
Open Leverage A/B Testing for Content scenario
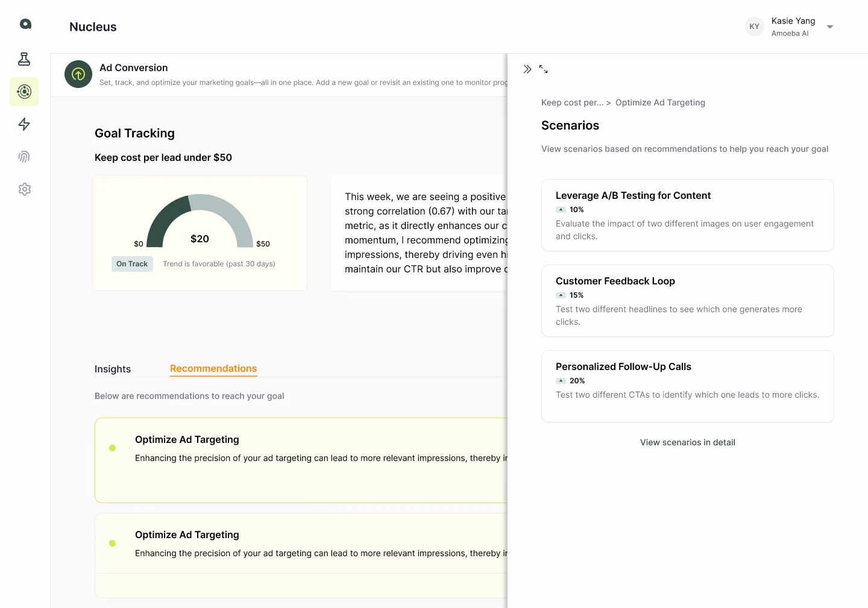(688, 215)
